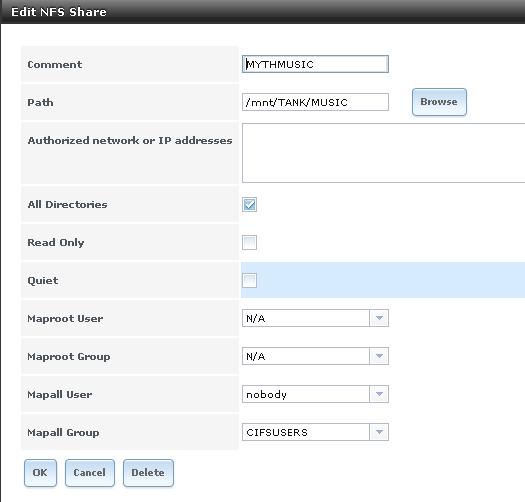Confirm changes with the OK button
Image resolution: width=525 pixels, height=502 pixels.
(x=40, y=473)
